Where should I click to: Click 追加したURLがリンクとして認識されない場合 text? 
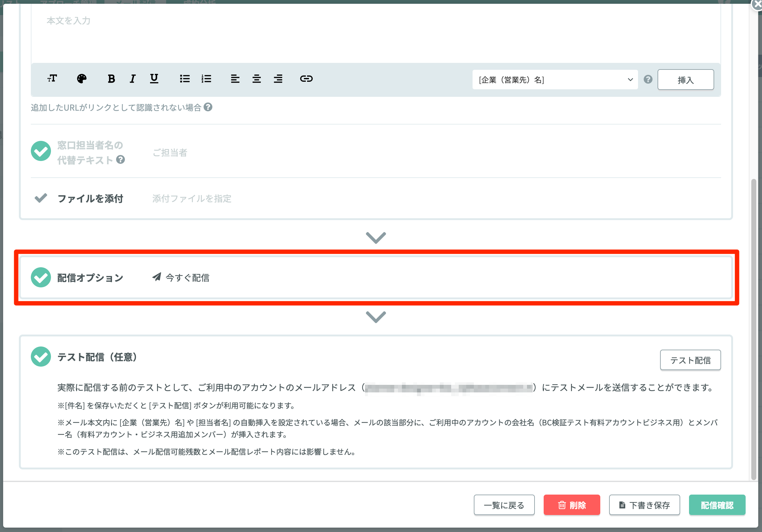click(116, 108)
